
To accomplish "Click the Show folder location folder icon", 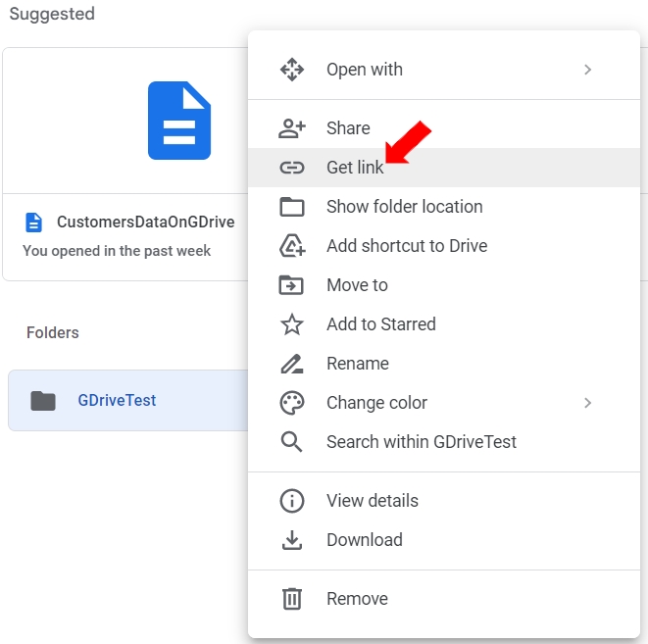I will 292,207.
